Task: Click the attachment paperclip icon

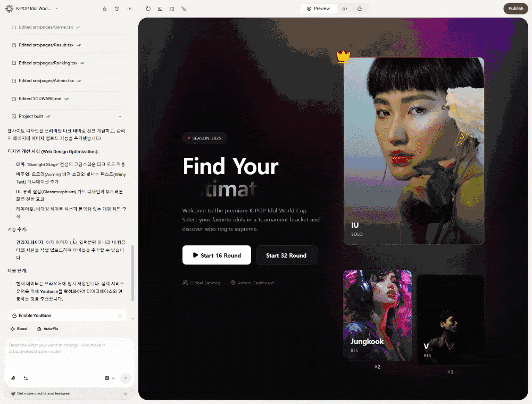Action: [13, 378]
